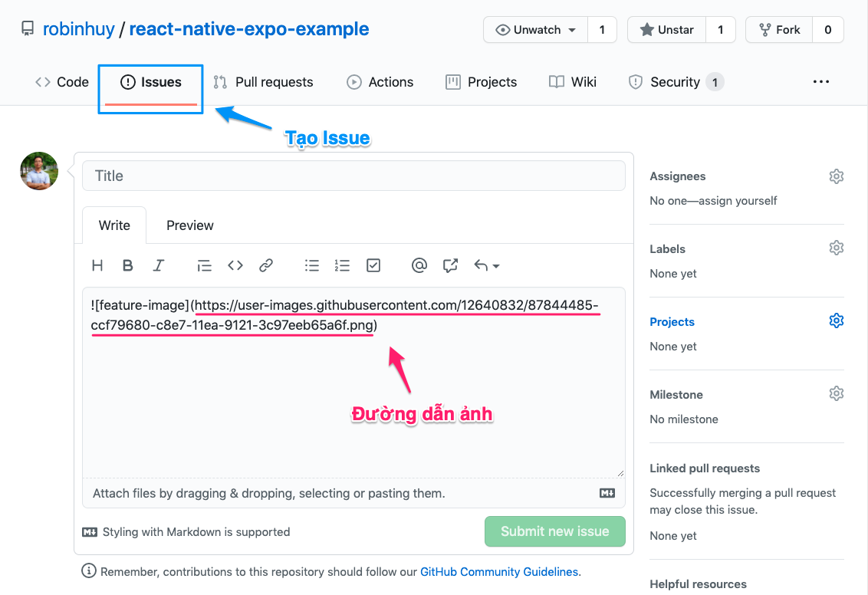Click the Security alert count badge

point(715,82)
